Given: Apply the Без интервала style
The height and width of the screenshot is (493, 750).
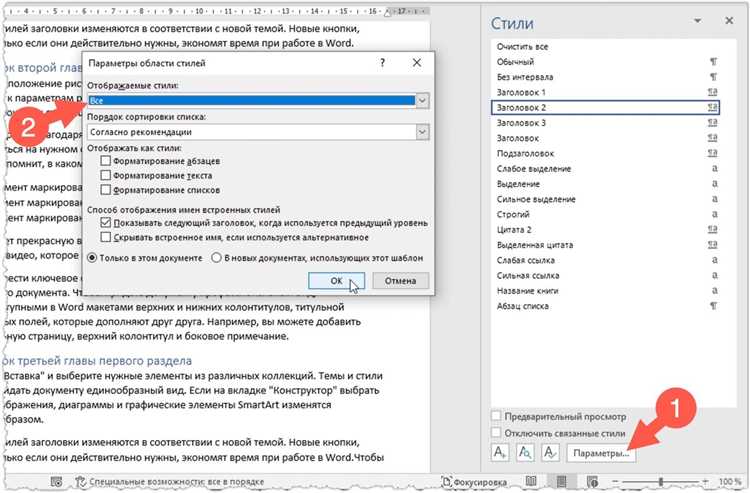Looking at the screenshot, I should 606,77.
